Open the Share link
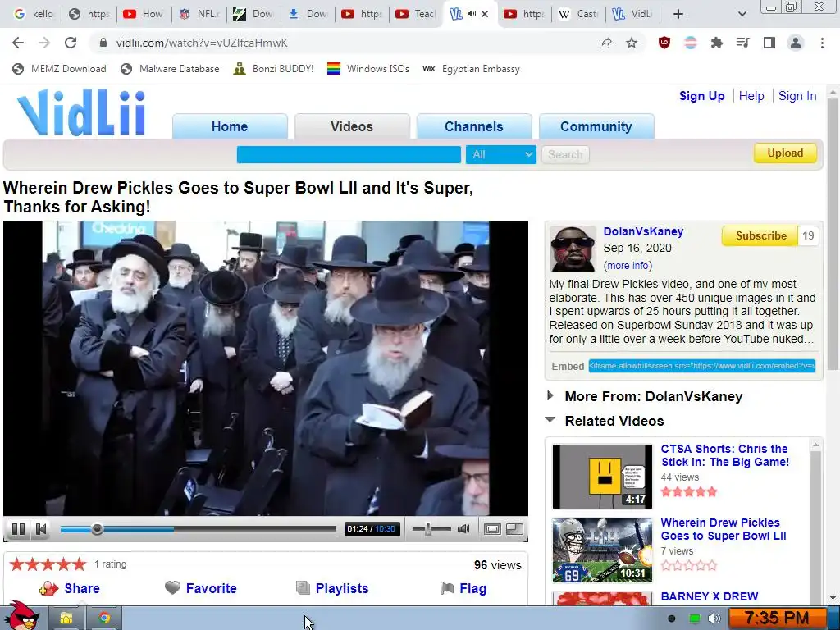Image resolution: width=840 pixels, height=630 pixels. coord(82,588)
